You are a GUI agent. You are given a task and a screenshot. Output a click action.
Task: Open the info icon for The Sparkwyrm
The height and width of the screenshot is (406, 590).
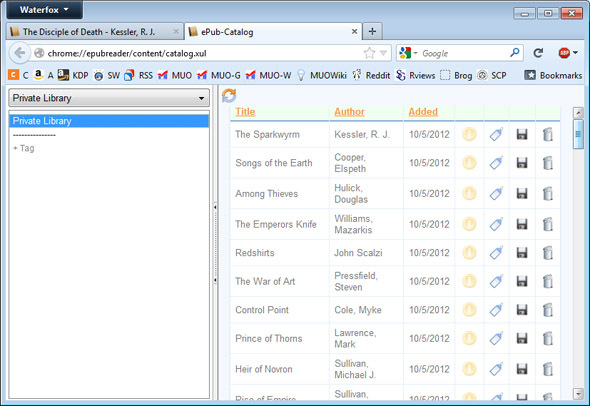tap(469, 134)
